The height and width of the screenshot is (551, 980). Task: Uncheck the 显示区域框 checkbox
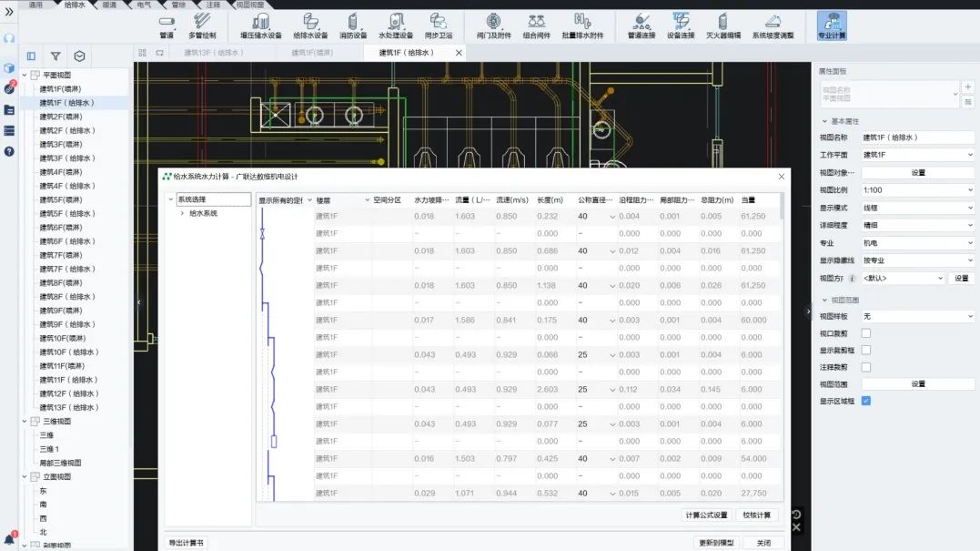click(866, 401)
